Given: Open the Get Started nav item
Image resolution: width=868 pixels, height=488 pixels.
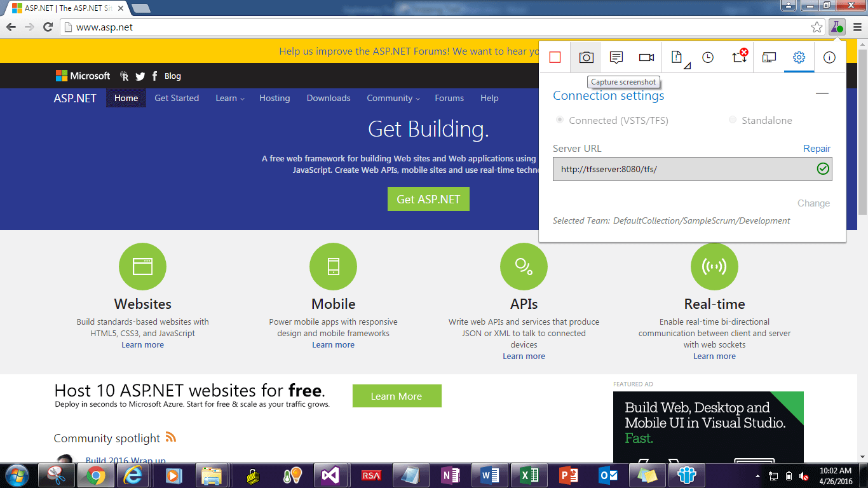Looking at the screenshot, I should [177, 98].
